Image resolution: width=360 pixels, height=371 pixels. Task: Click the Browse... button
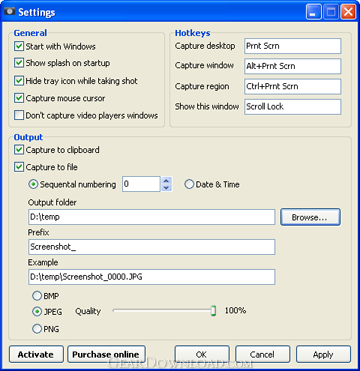click(310, 217)
